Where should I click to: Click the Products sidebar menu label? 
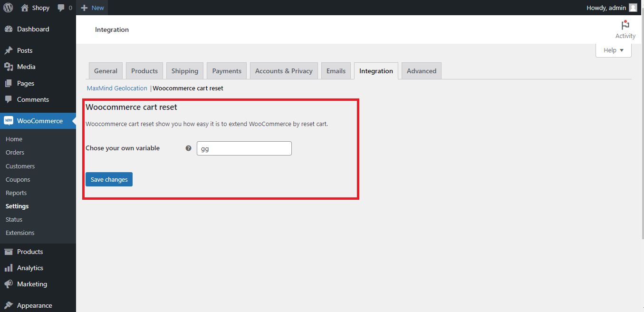click(x=30, y=252)
